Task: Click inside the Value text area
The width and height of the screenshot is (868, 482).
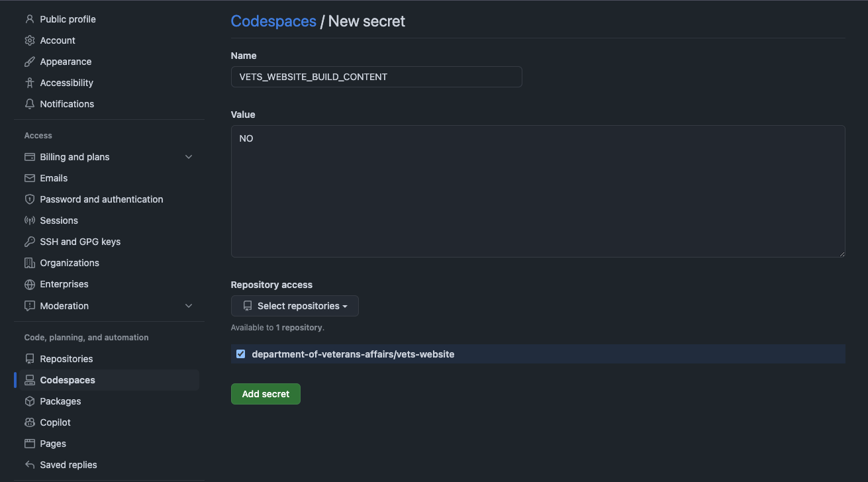Action: (x=538, y=191)
